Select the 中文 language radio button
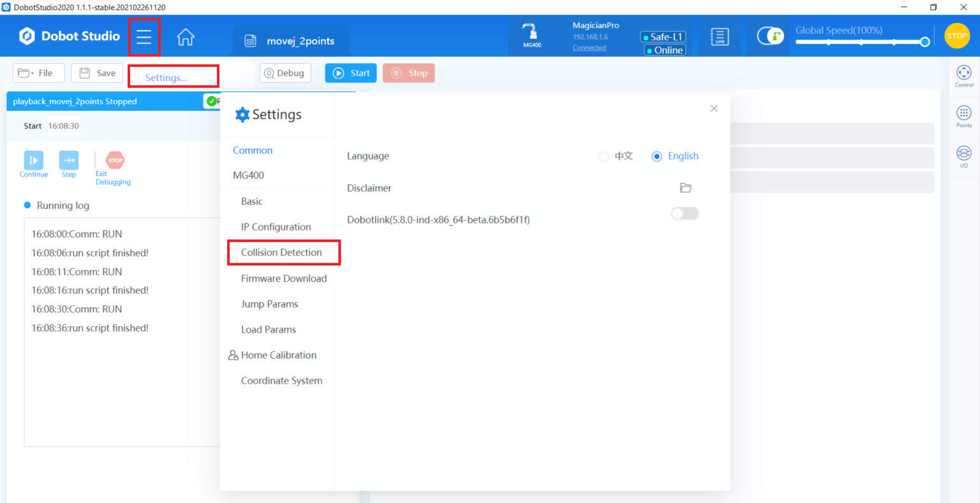 (x=604, y=156)
